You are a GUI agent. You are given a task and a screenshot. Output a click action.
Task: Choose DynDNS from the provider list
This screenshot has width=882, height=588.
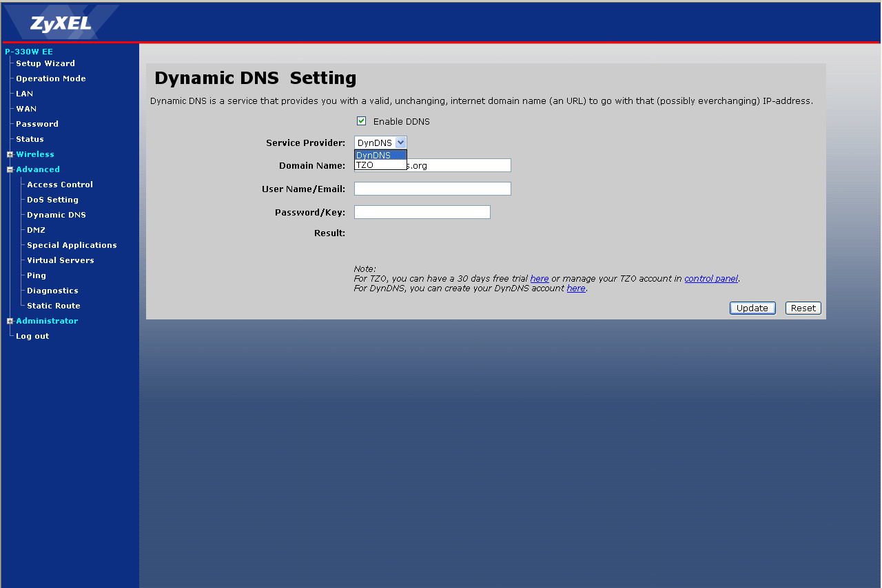pyautogui.click(x=381, y=155)
